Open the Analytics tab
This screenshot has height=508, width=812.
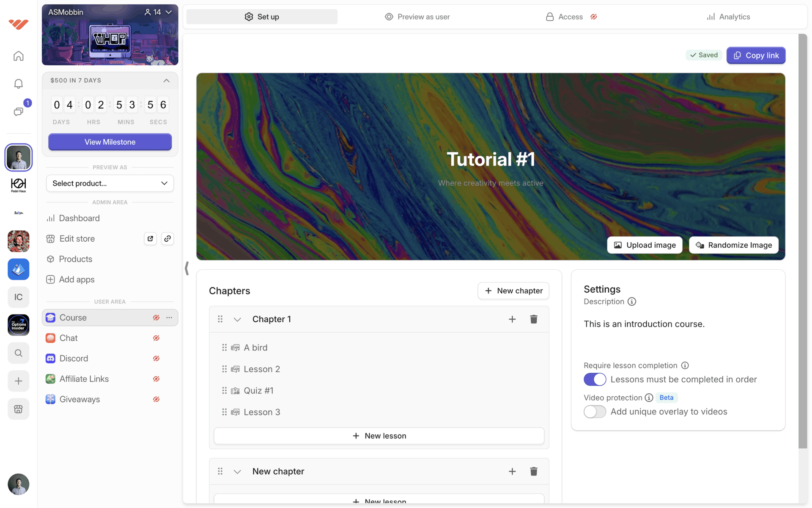(728, 17)
